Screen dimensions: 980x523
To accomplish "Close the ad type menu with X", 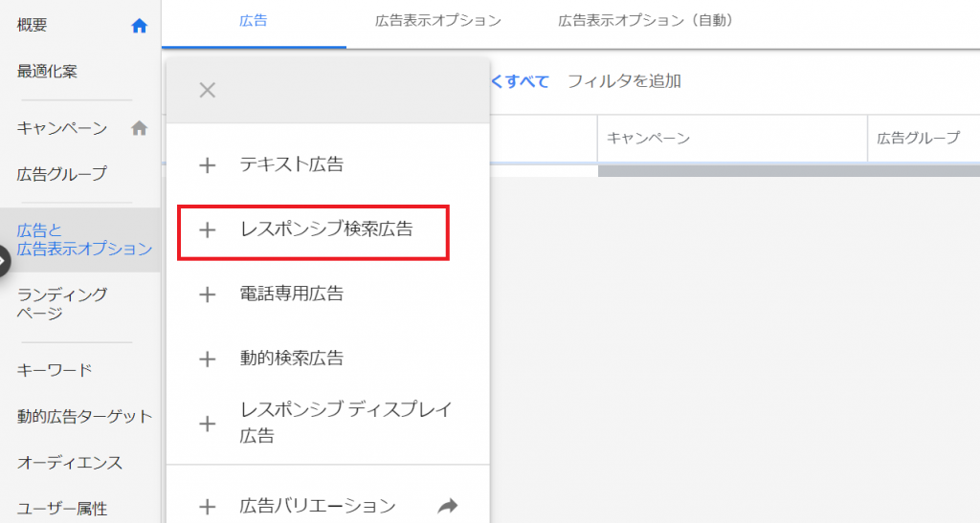I will pyautogui.click(x=208, y=90).
